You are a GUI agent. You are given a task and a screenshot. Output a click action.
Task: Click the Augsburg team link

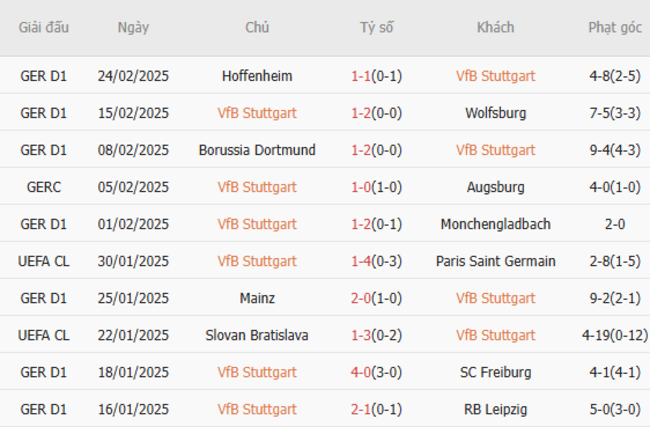click(495, 187)
